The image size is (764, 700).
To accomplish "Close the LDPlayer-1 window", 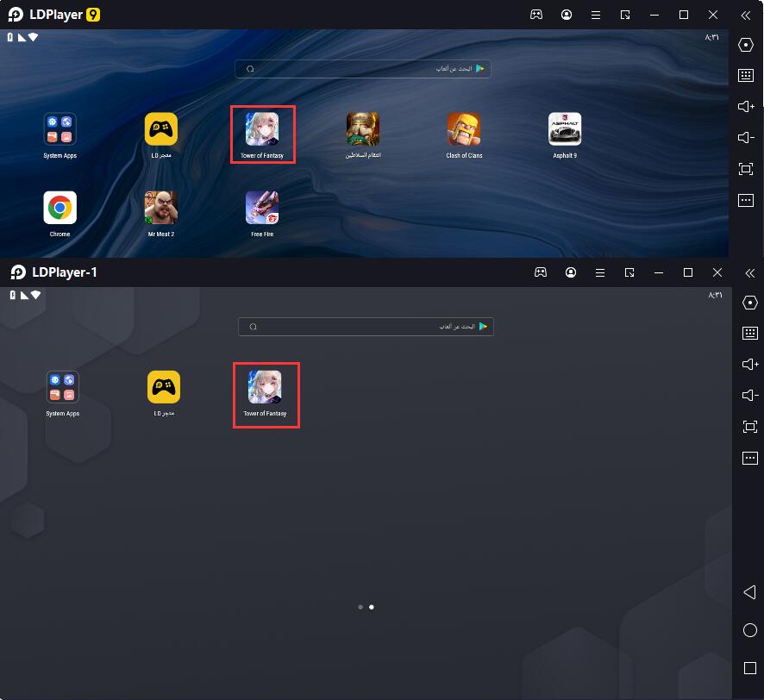I will [717, 272].
